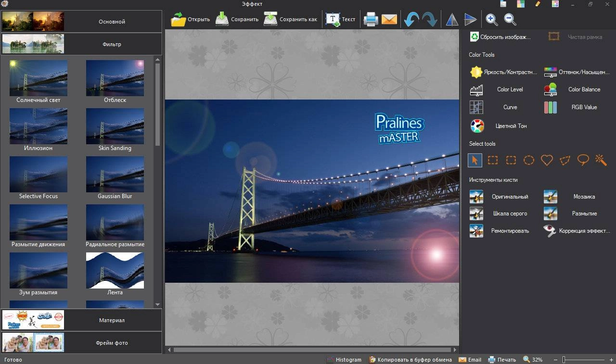The width and height of the screenshot is (616, 364).
Task: Undo with the left curved arrow
Action: tap(411, 19)
